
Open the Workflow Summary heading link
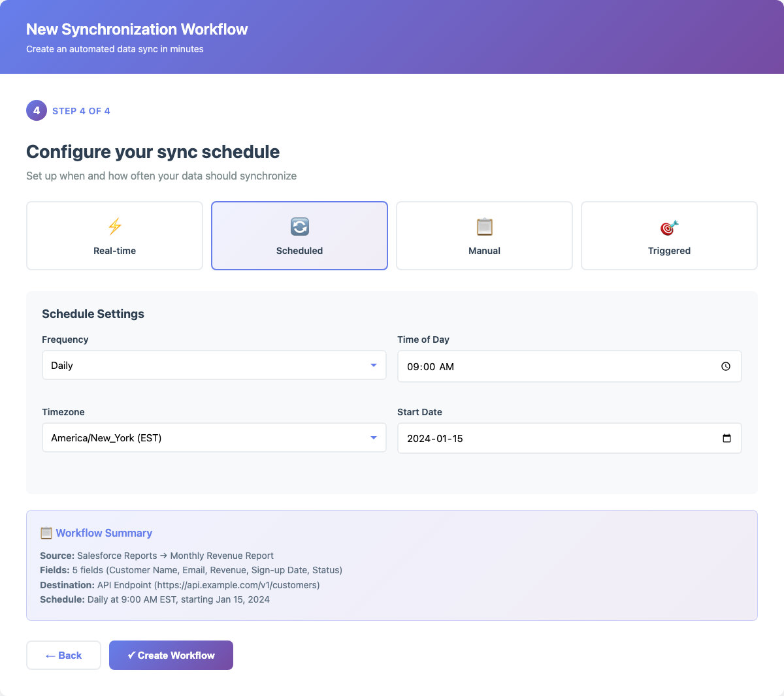pos(103,533)
